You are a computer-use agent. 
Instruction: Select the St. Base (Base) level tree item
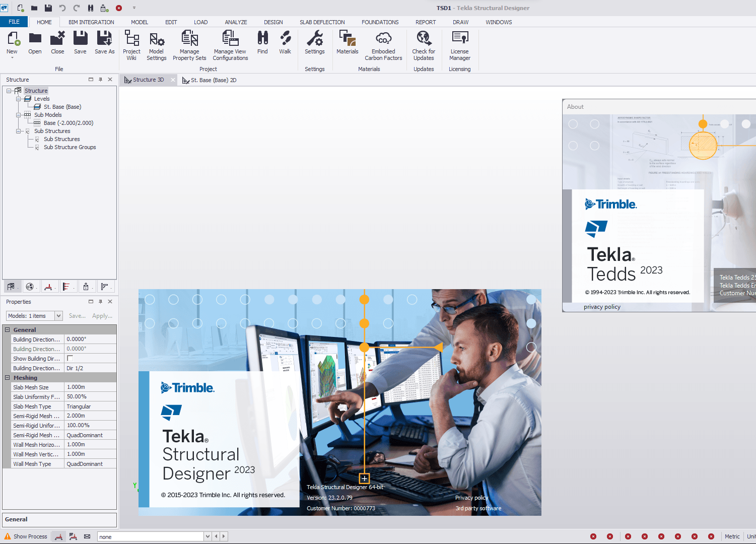[x=62, y=107]
